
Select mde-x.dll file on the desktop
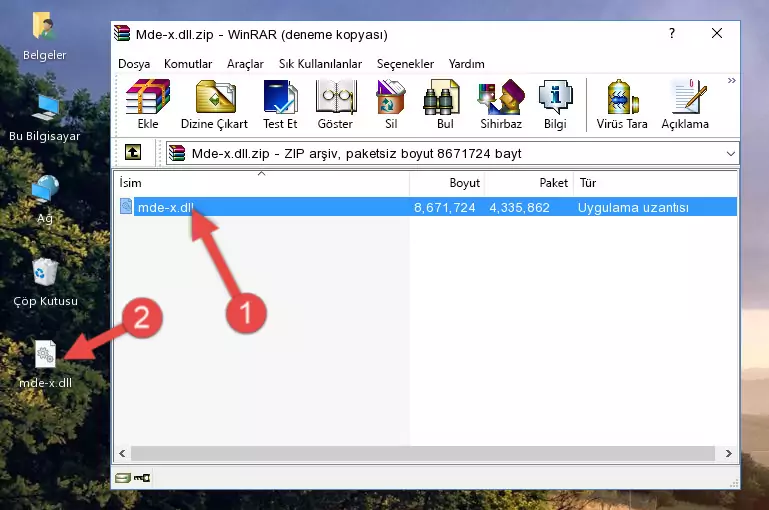(45, 365)
